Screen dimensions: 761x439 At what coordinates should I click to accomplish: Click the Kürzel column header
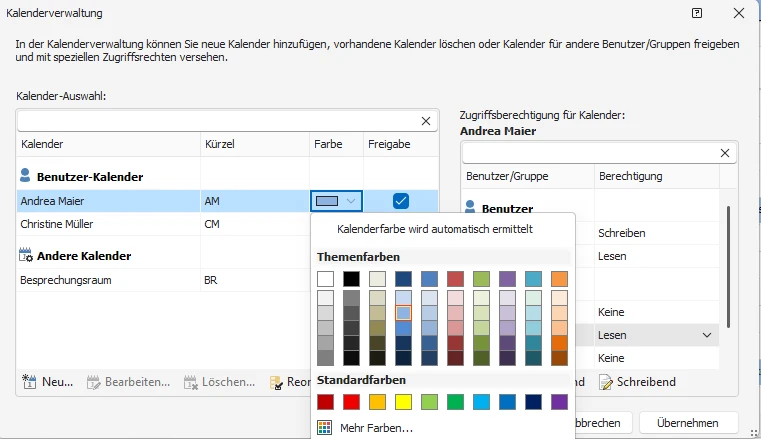coord(255,144)
